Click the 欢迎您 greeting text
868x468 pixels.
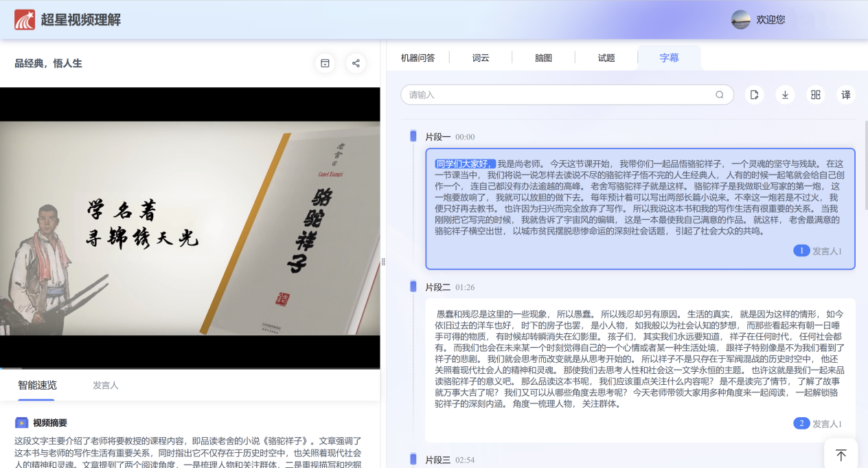click(770, 20)
